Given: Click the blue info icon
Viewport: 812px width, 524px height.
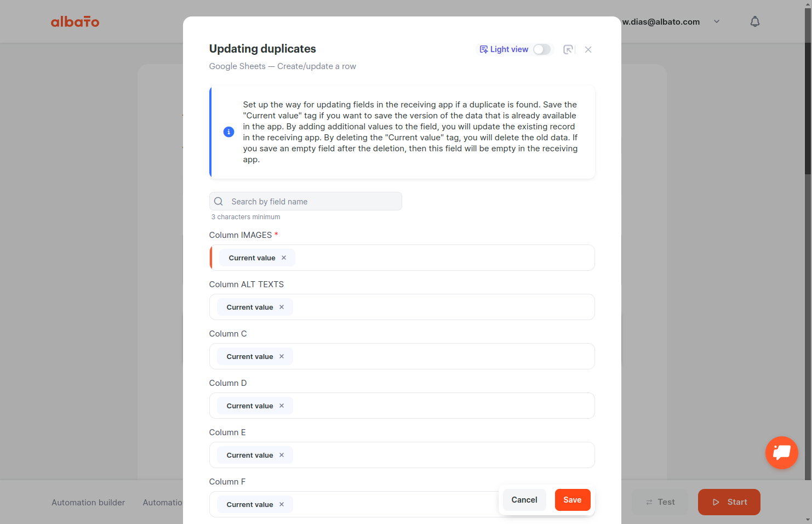Looking at the screenshot, I should tap(229, 132).
